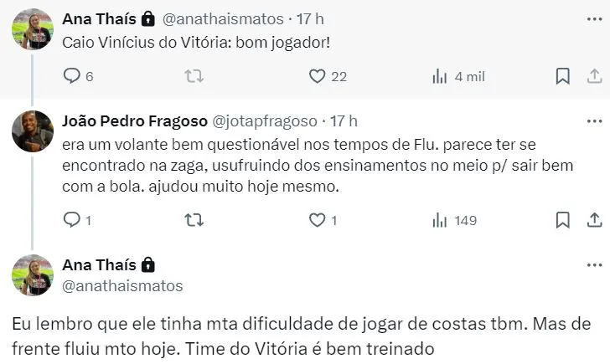
Task: Bookmark Ana Thaís's first tweet
Action: click(562, 76)
